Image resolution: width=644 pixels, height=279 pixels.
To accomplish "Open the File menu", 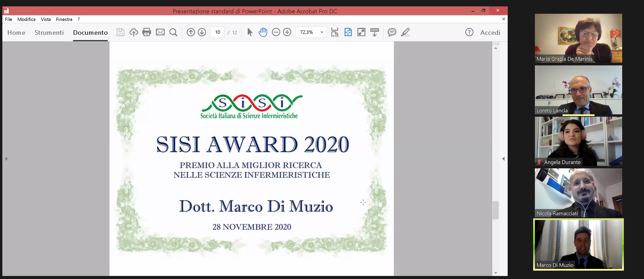I will 9,19.
